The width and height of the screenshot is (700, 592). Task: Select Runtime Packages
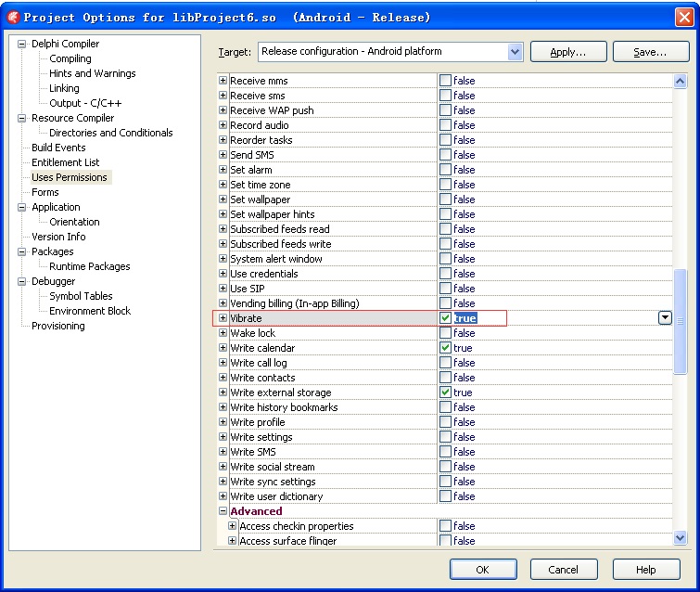89,266
